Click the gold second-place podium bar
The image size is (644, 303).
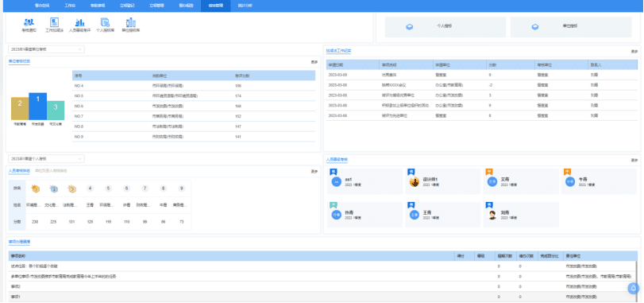[x=20, y=108]
